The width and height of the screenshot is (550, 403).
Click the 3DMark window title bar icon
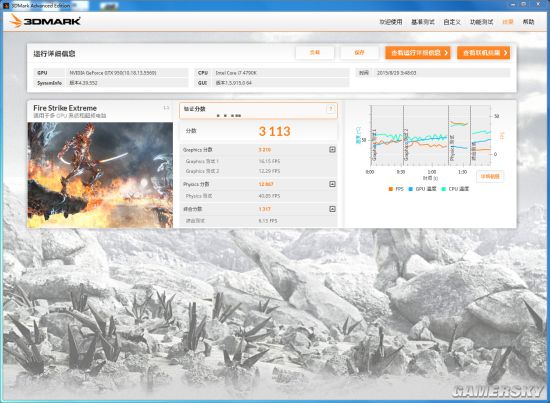point(6,5)
